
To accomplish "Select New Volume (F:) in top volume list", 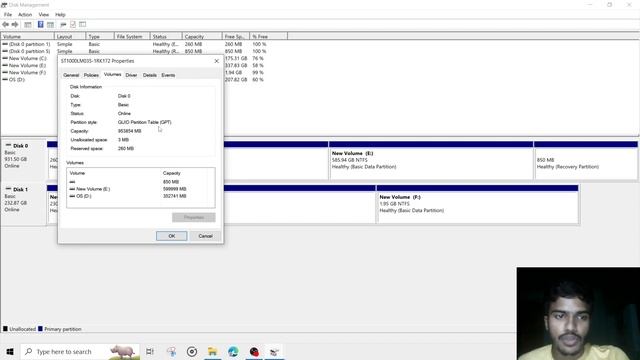I will point(27,73).
